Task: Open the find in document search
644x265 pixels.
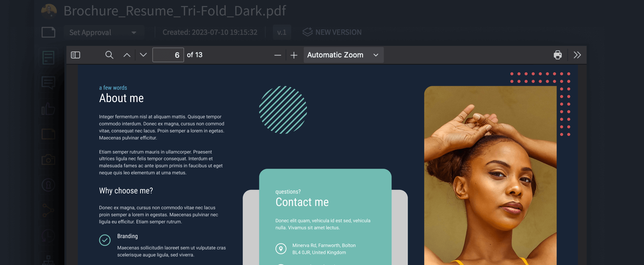Action: [x=109, y=55]
